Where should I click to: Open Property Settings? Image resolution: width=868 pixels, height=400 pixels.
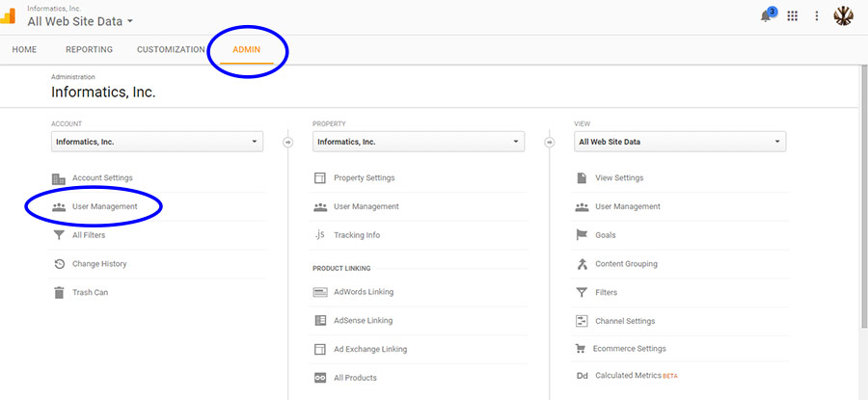click(364, 178)
